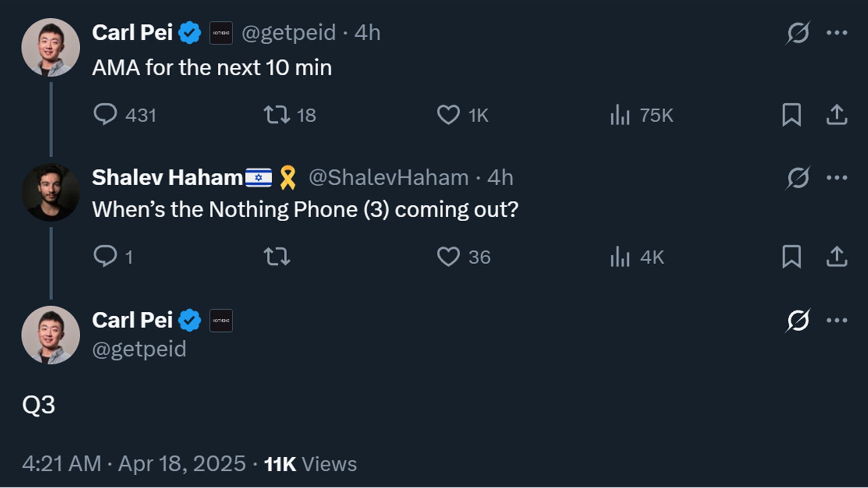Share the AMA tweet
Screen dimensions: 868x488
click(x=836, y=115)
